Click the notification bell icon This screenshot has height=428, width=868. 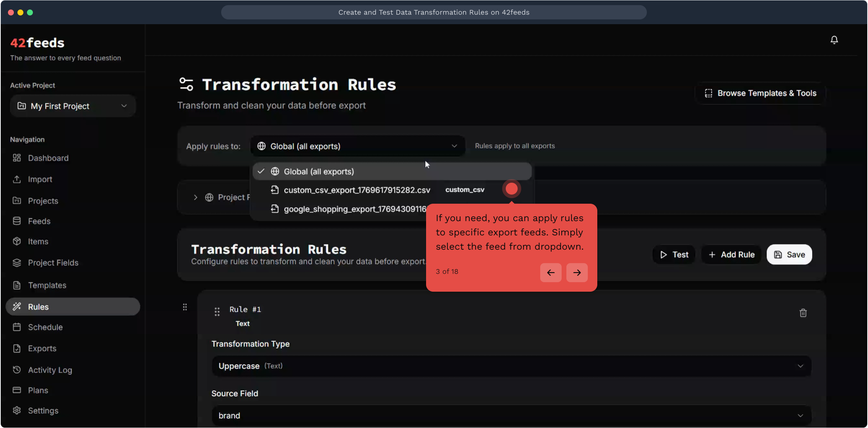click(834, 40)
